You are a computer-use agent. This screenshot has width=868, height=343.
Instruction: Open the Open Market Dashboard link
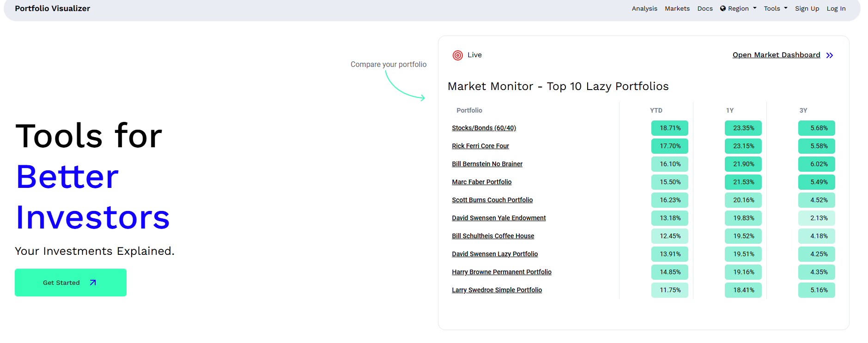point(777,55)
